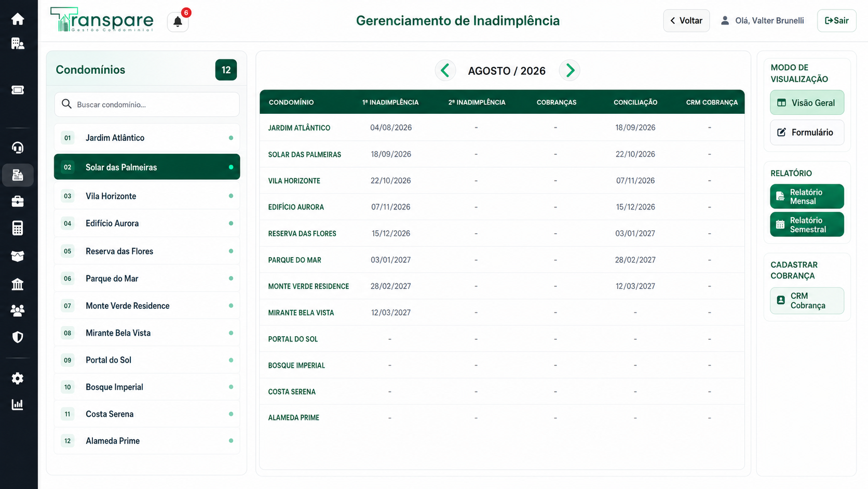Open the bar chart icon in sidebar

pyautogui.click(x=18, y=404)
